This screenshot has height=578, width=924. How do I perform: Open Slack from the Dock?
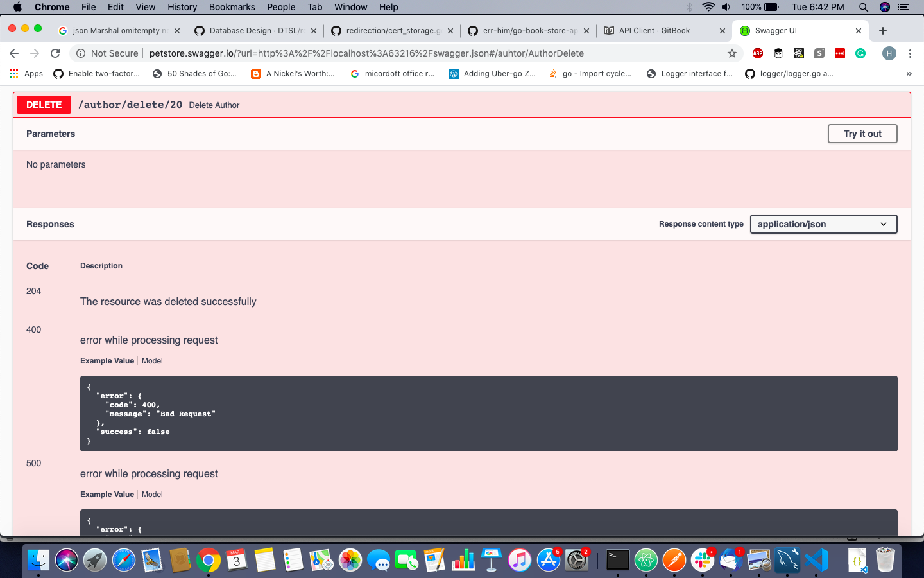pyautogui.click(x=702, y=560)
